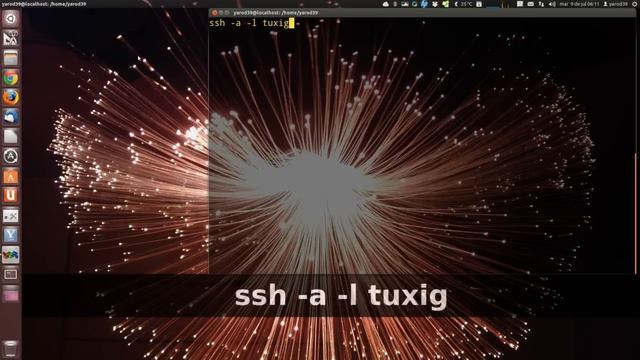Open the pink launcher icon below workspaces
Image resolution: width=640 pixels, height=360 pixels.
[11, 294]
